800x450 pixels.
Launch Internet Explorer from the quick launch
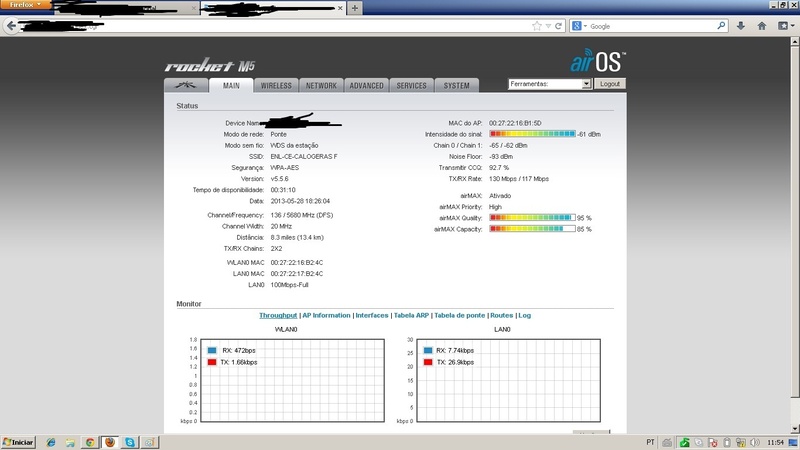(51, 442)
